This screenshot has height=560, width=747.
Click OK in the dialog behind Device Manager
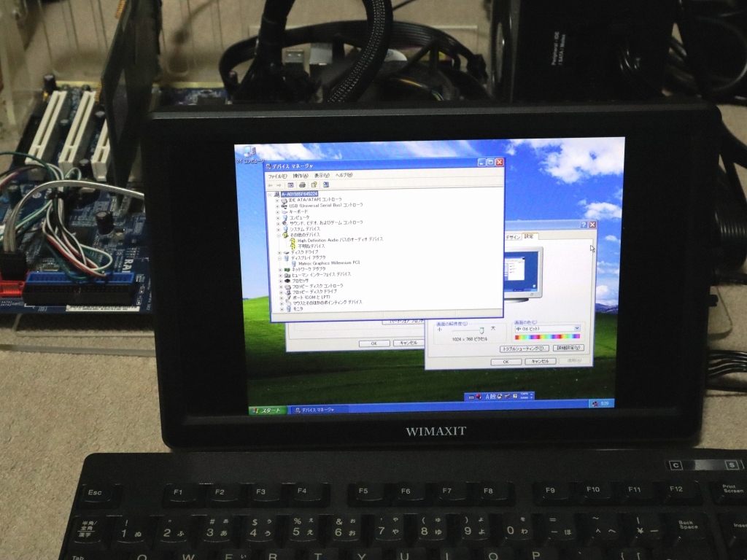point(374,343)
